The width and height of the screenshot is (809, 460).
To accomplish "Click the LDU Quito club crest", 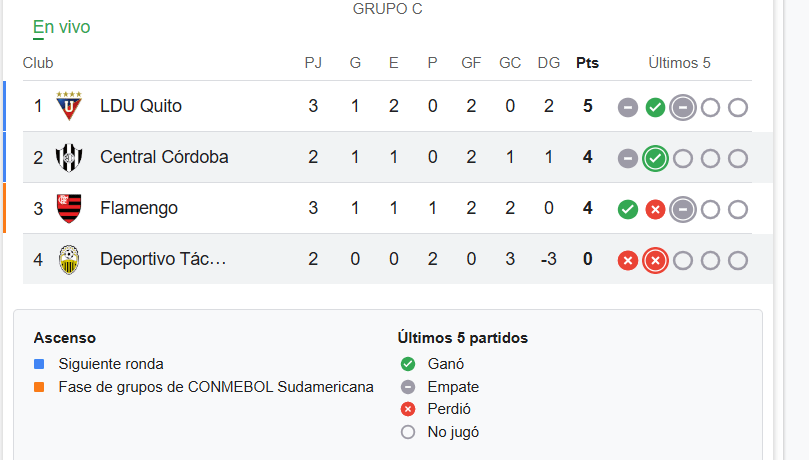I will (69, 106).
